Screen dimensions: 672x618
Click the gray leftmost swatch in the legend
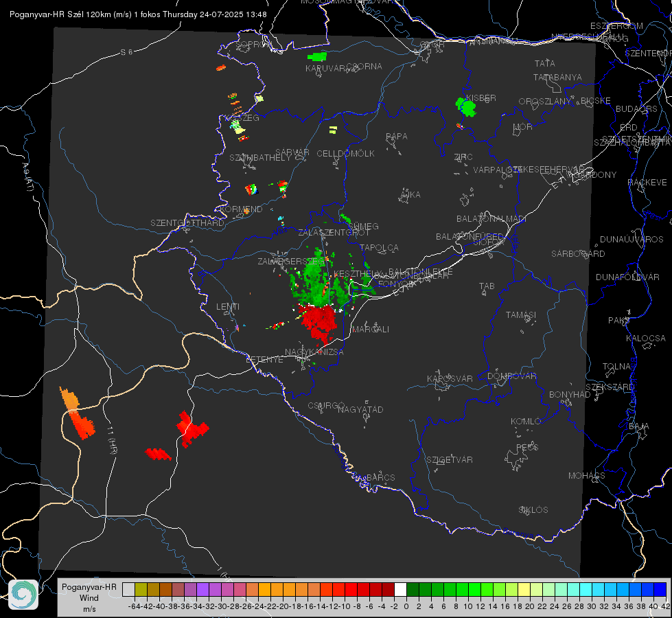[128, 590]
